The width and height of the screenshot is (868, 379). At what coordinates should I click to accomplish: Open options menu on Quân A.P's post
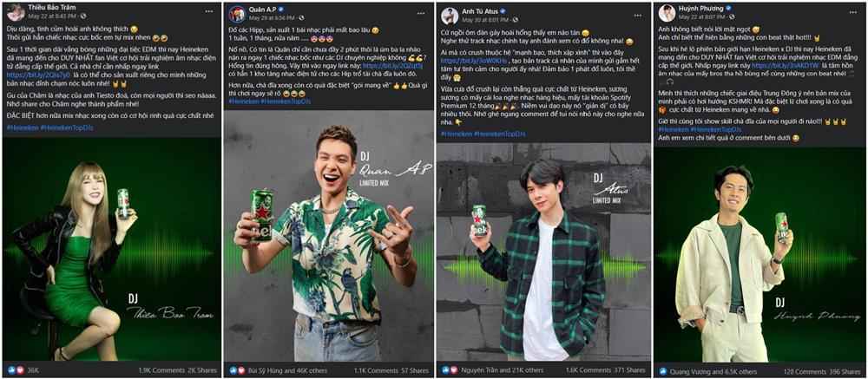(x=422, y=11)
